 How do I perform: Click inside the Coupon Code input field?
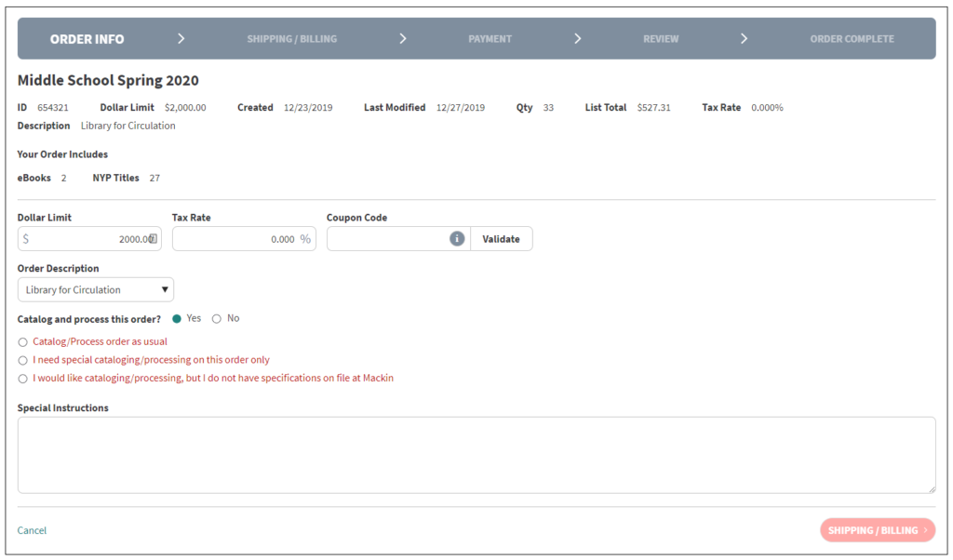coord(391,238)
